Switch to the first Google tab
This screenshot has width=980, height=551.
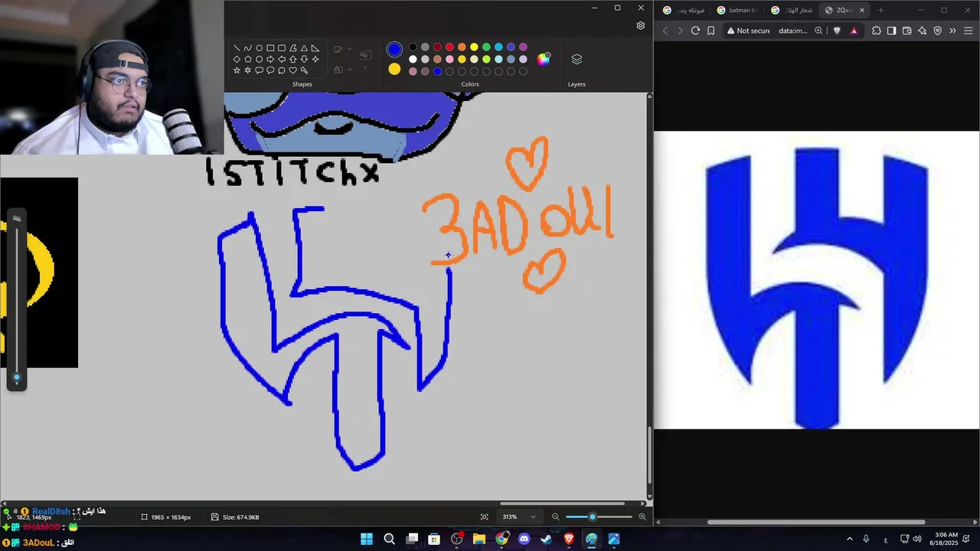[x=683, y=10]
